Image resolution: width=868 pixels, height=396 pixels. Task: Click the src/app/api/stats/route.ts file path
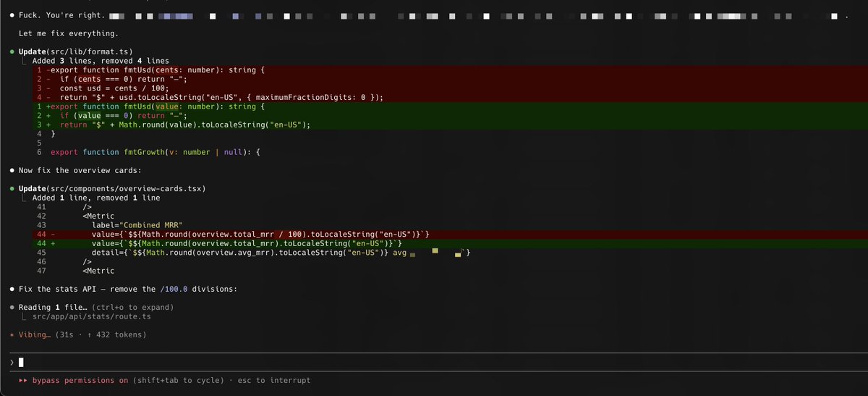point(91,316)
